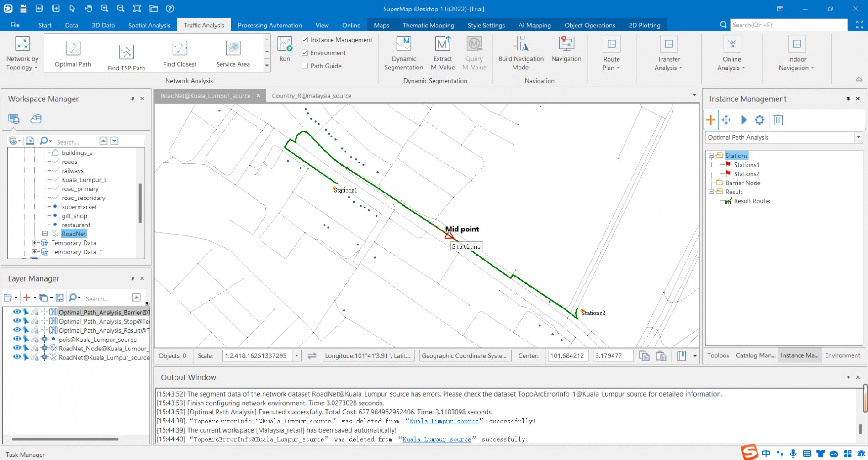This screenshot has height=460, width=868.
Task: Click the move-station arrows icon in Instance Management
Action: click(x=726, y=120)
